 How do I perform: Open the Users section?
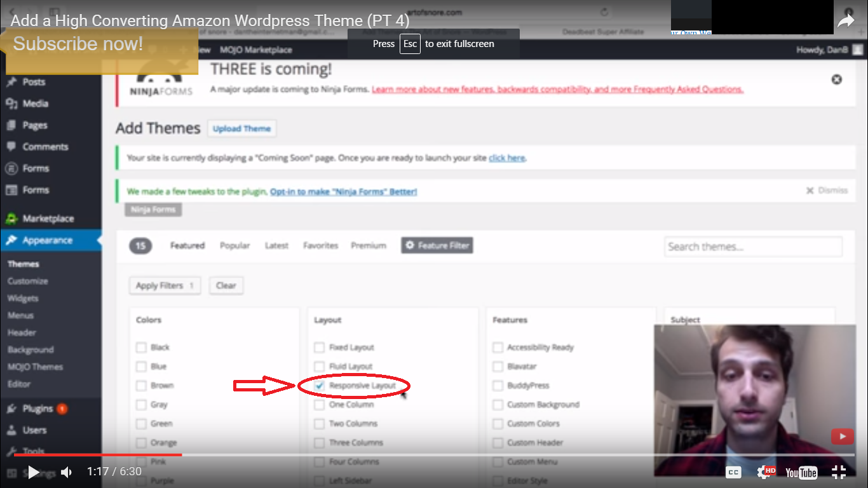pos(35,430)
